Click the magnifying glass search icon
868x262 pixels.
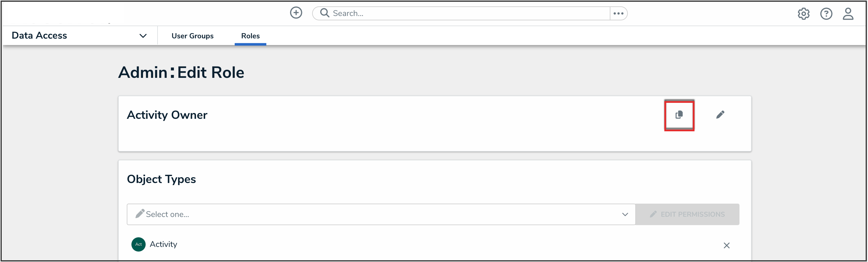[x=325, y=13]
